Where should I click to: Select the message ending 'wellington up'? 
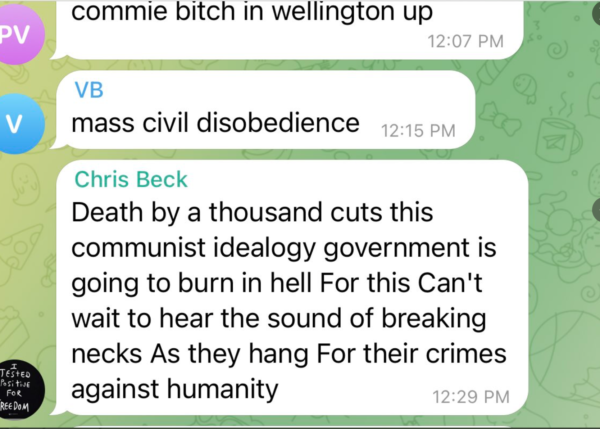click(287, 30)
